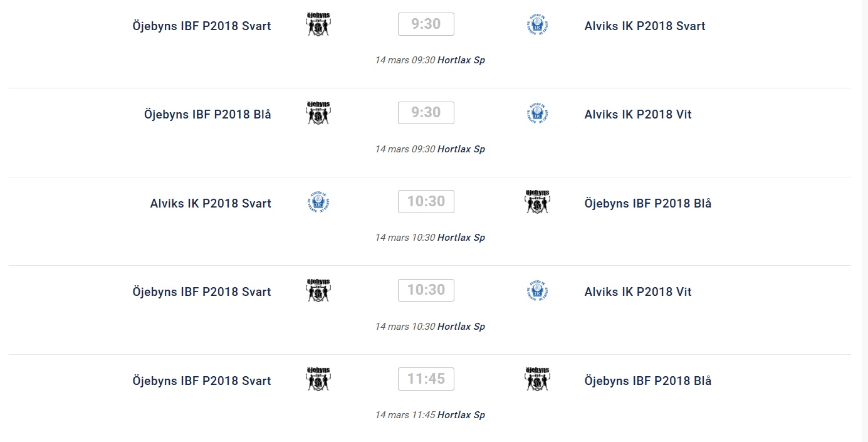Click Öjebyns logo in Öjebyns Svart 9:30 match
This screenshot has width=868, height=442.
coord(318,25)
